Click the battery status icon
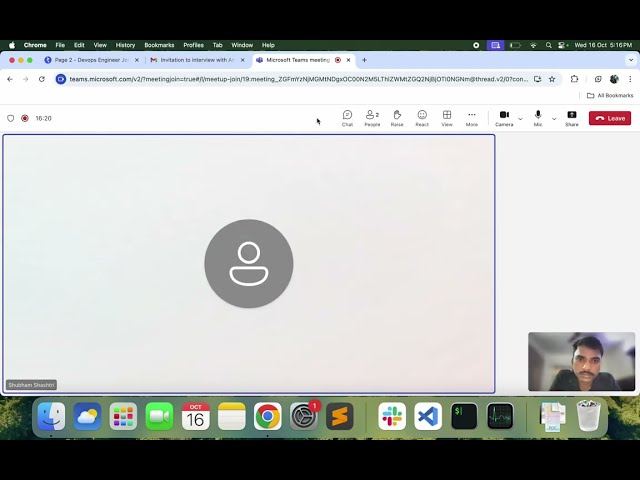The height and width of the screenshot is (480, 640). point(515,45)
